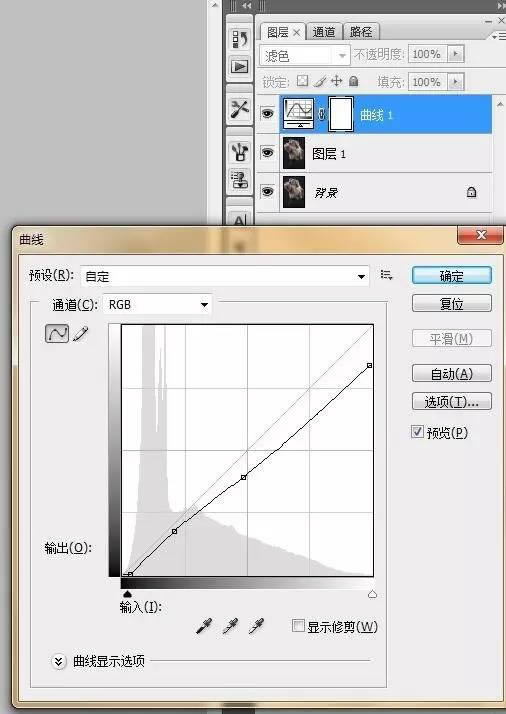Select the bottom-left curve endpoint
The image size is (506, 714).
pos(130,574)
